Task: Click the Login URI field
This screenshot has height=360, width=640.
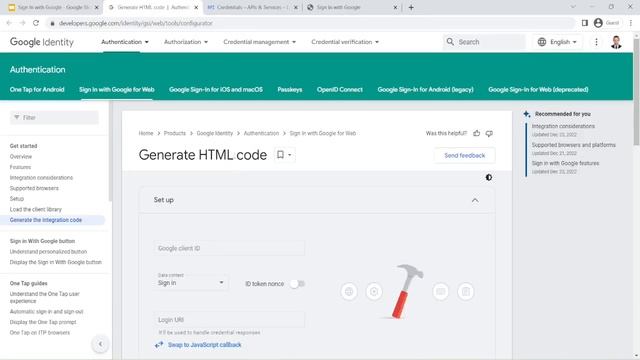Action: click(x=229, y=320)
